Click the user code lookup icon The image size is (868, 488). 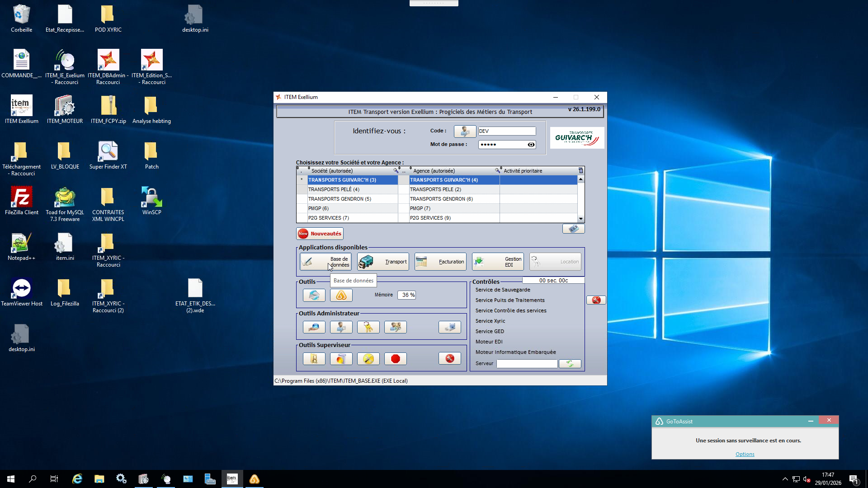point(465,131)
